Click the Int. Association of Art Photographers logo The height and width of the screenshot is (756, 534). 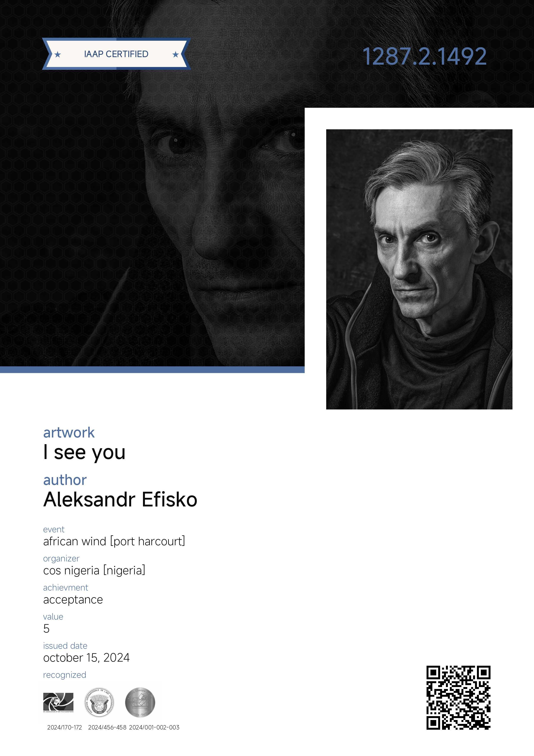click(x=58, y=702)
